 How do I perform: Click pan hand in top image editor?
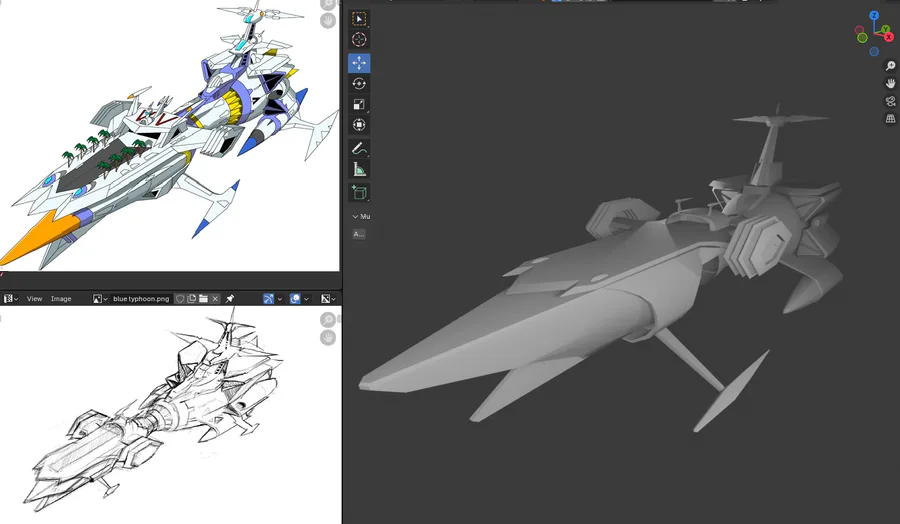pos(328,21)
